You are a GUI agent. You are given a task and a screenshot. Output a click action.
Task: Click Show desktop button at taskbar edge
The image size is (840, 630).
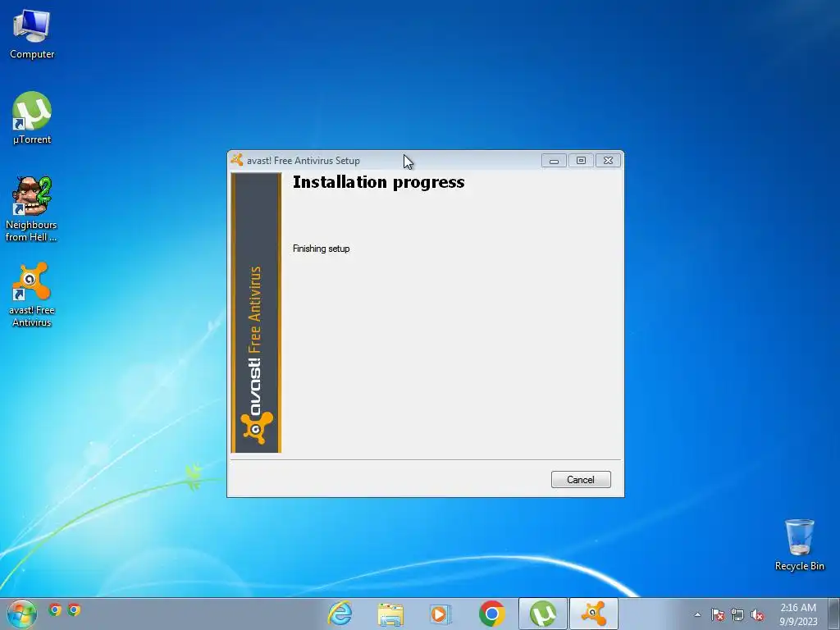point(834,614)
